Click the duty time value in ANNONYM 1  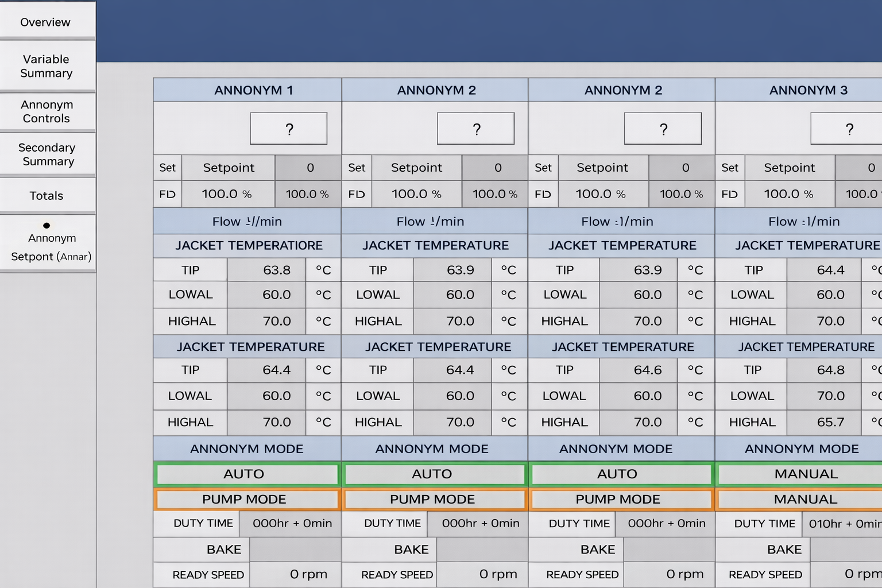pyautogui.click(x=290, y=524)
